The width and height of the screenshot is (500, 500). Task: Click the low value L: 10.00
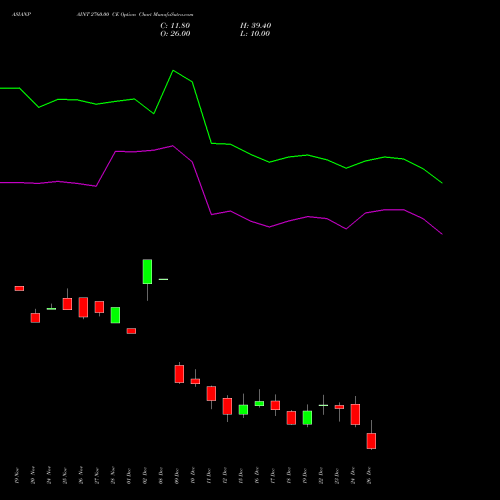pyautogui.click(x=255, y=34)
